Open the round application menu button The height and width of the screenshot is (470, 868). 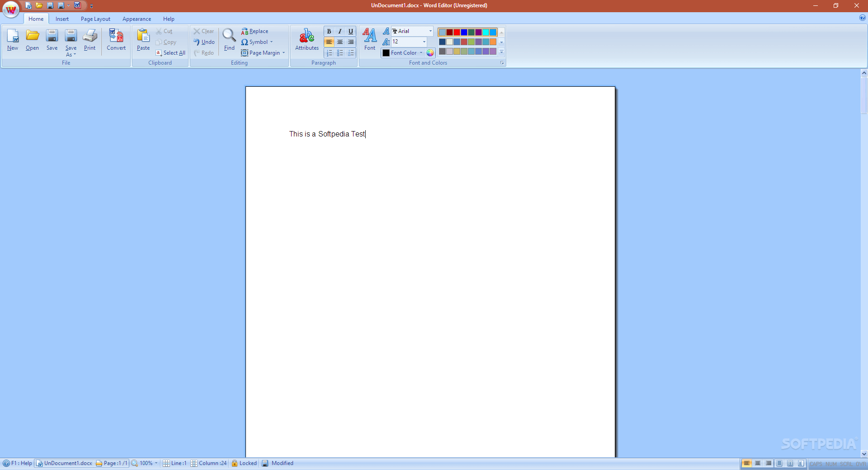pyautogui.click(x=11, y=9)
